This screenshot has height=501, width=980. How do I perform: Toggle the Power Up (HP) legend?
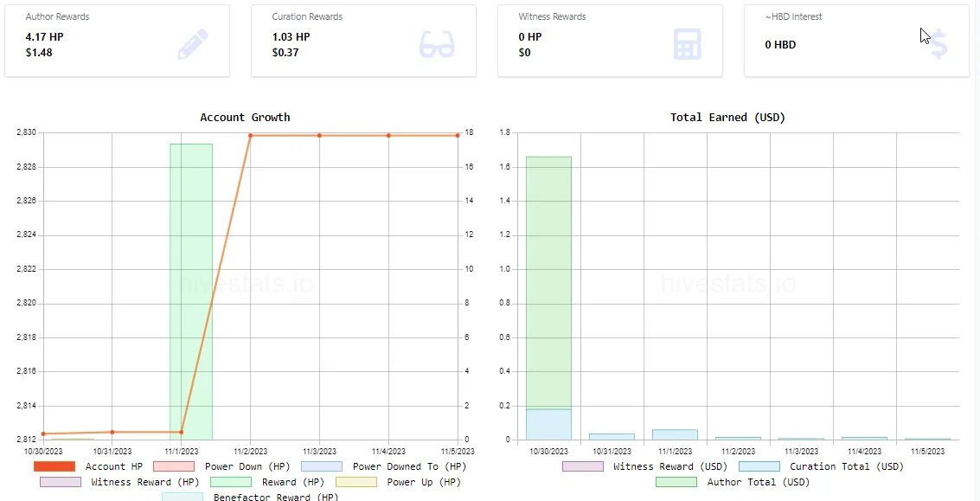tap(356, 482)
